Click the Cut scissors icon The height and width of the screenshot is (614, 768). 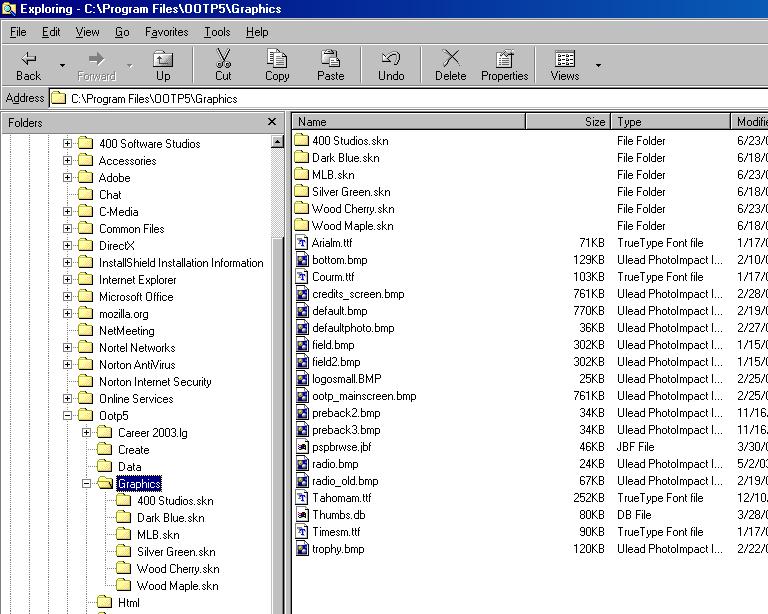223,65
